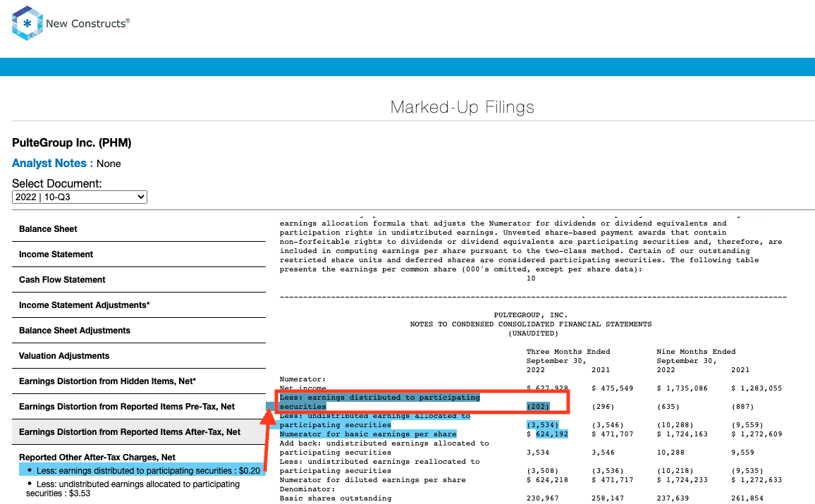
Task: Click the Marked-Up Filings page title
Action: pyautogui.click(x=462, y=107)
